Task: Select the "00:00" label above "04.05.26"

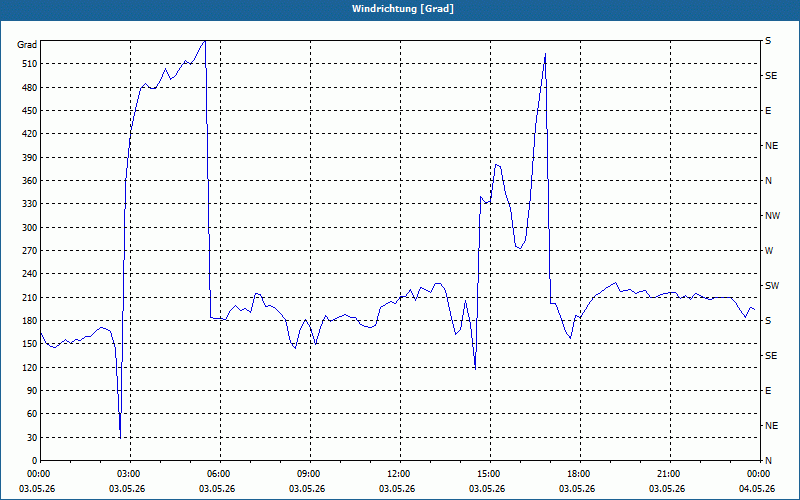Action: pyautogui.click(x=759, y=474)
